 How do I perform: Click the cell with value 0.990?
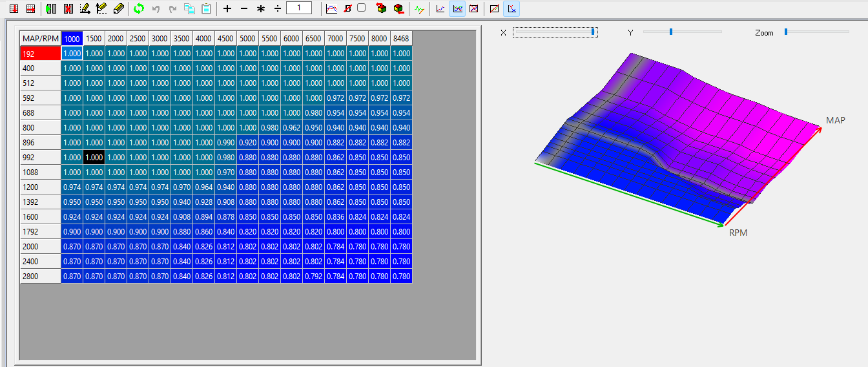tap(225, 143)
